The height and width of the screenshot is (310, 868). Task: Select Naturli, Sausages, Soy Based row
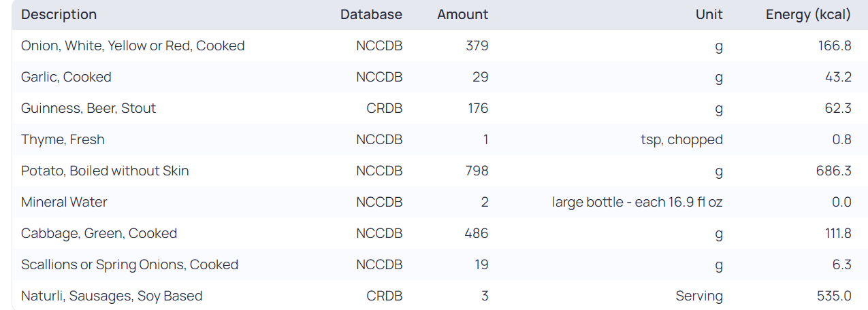pos(112,296)
